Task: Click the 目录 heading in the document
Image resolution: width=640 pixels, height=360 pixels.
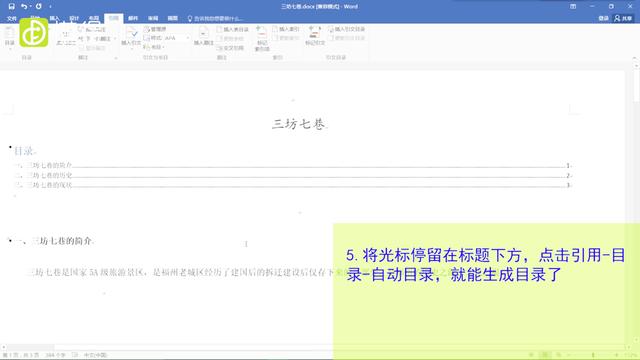Action: (x=24, y=151)
